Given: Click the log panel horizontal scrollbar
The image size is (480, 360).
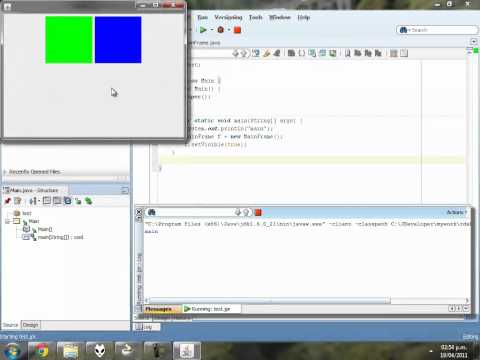Looking at the screenshot, I should (269, 300).
